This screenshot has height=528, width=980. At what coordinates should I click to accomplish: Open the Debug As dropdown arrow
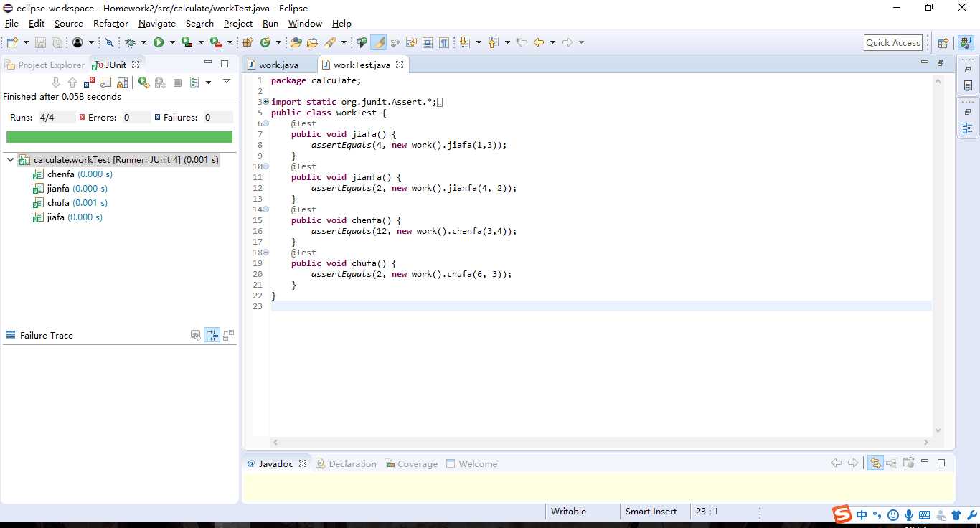point(143,43)
